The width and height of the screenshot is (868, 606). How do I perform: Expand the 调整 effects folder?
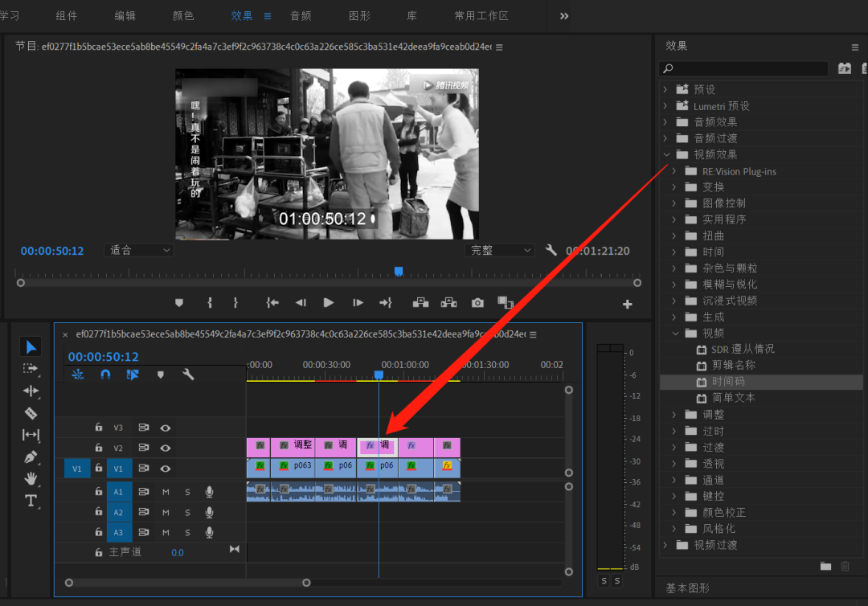point(674,415)
